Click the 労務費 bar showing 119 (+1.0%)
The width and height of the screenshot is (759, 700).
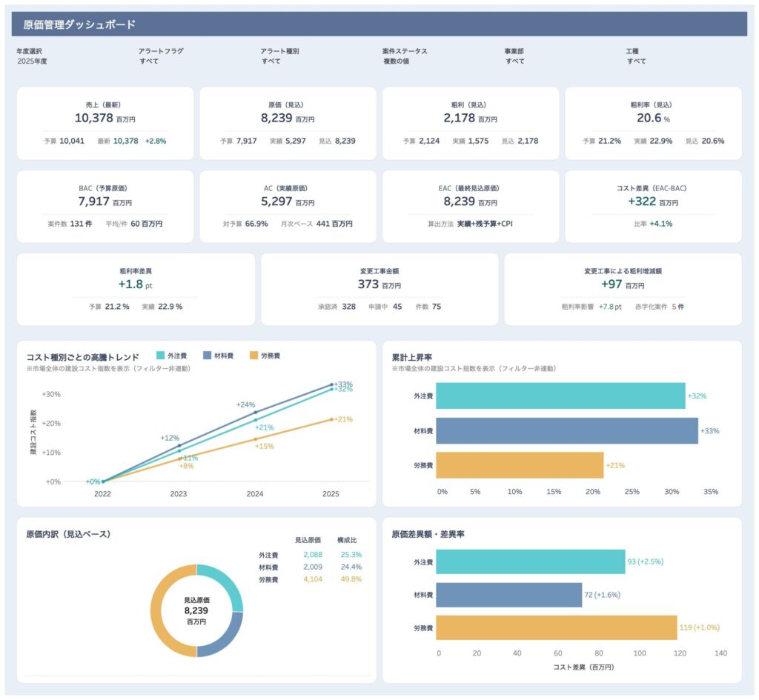coord(557,627)
